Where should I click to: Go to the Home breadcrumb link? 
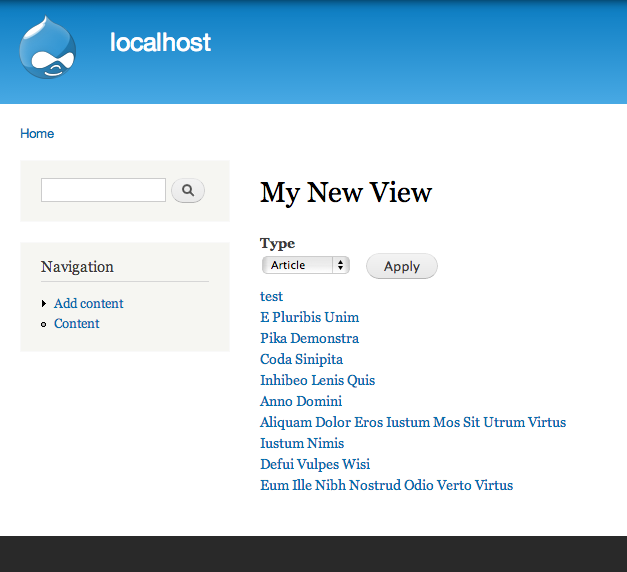37,134
